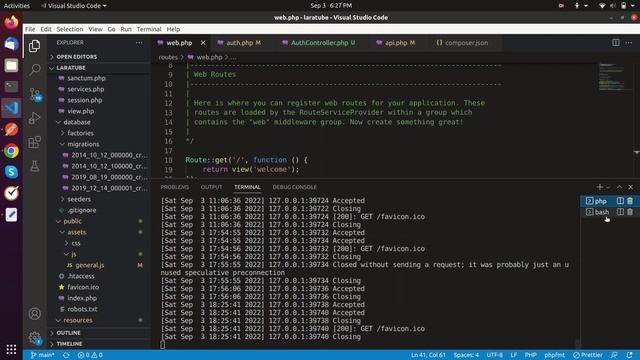
Task: Collapse the migrations folder
Action: tap(83, 144)
